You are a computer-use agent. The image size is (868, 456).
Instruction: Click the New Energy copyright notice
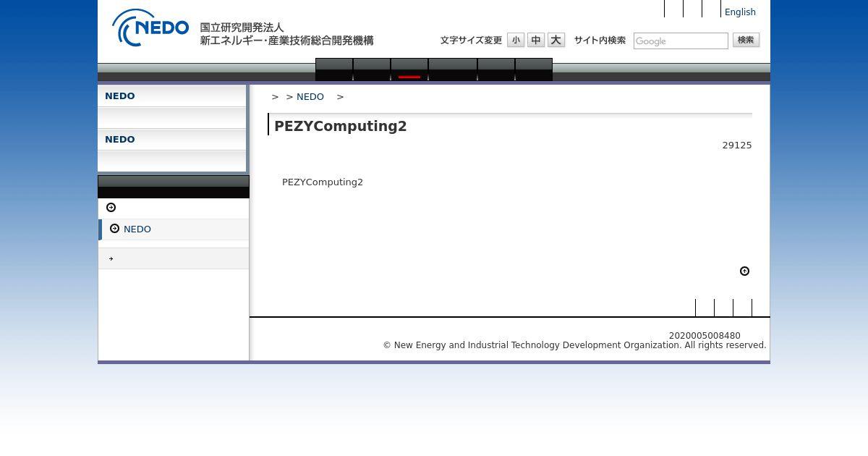coord(574,345)
